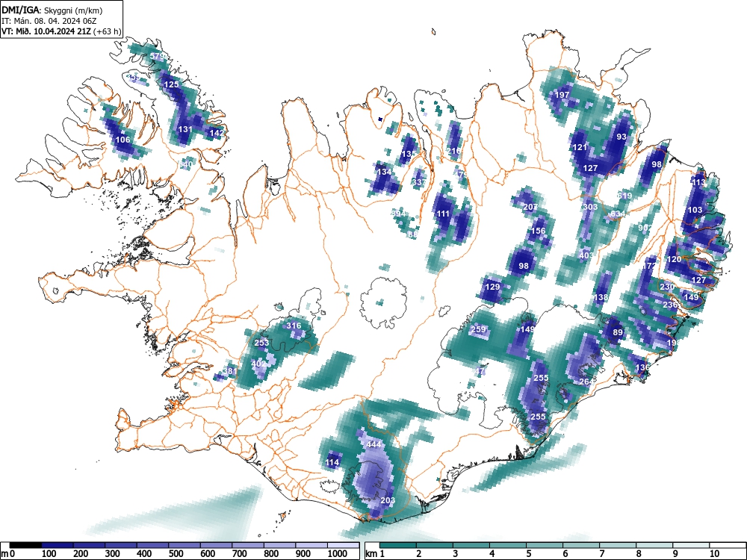Screen dimensions: 747x560
Task: Click the visibility value '230'
Action: point(667,287)
